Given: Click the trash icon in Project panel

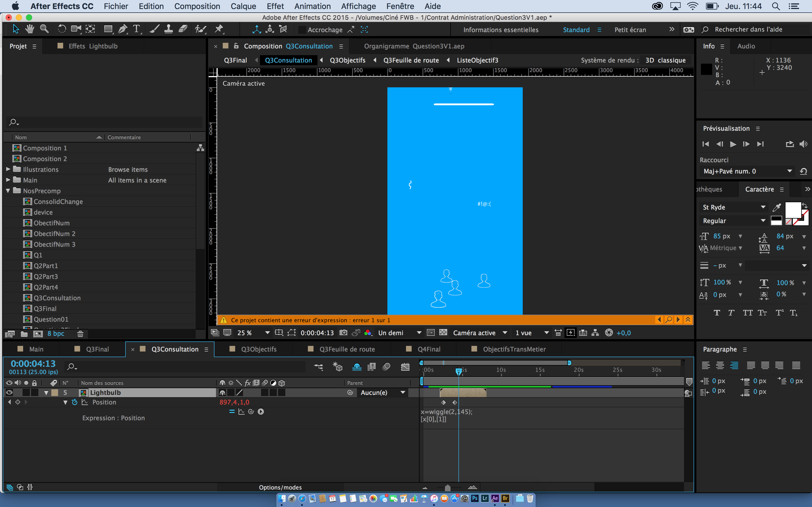Looking at the screenshot, I should 80,334.
